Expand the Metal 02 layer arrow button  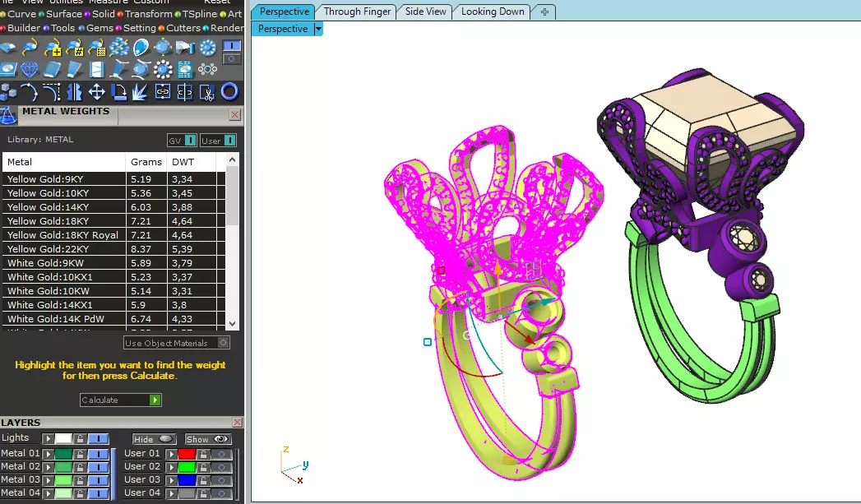pyautogui.click(x=49, y=467)
